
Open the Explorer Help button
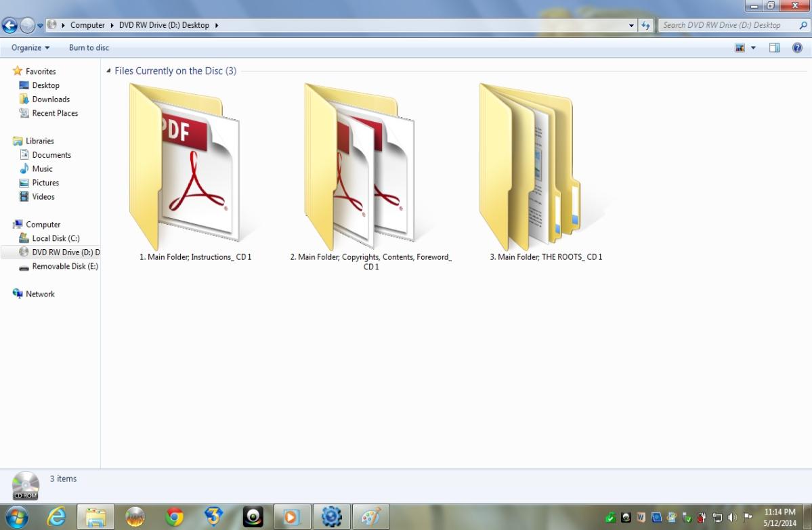[x=797, y=48]
